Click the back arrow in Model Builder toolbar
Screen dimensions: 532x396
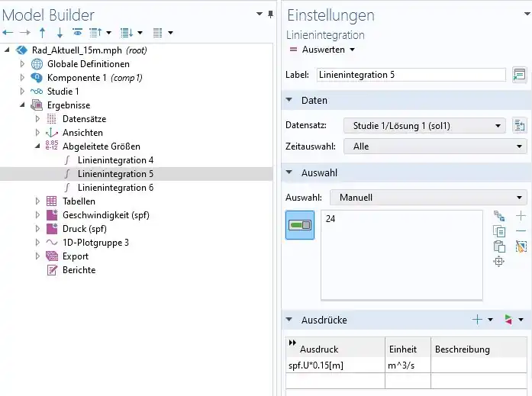tap(8, 33)
